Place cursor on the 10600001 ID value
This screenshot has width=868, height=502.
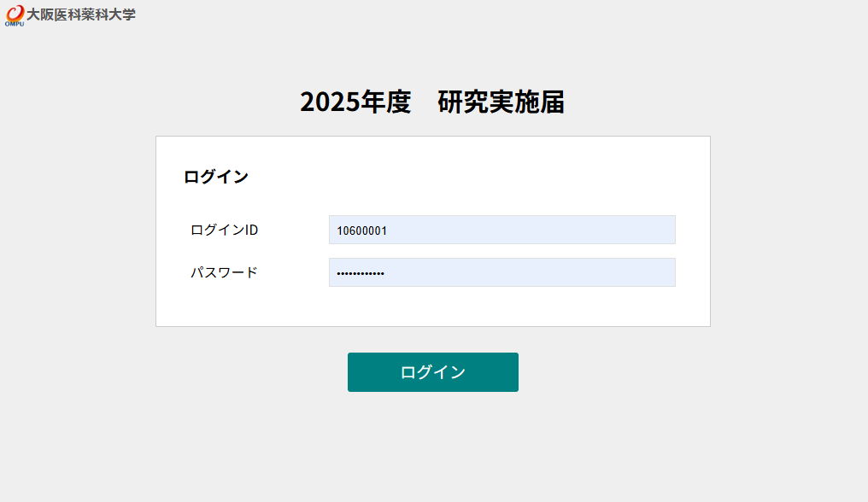click(x=362, y=231)
